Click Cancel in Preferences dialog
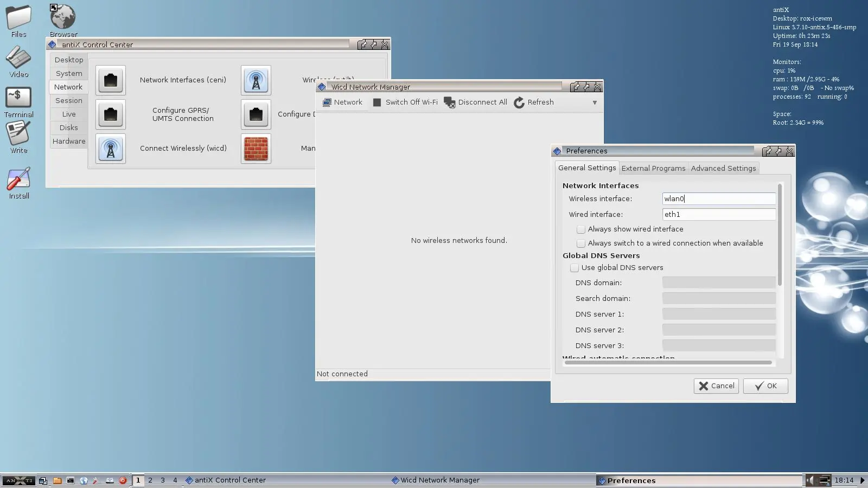Image resolution: width=868 pixels, height=488 pixels. [x=716, y=386]
